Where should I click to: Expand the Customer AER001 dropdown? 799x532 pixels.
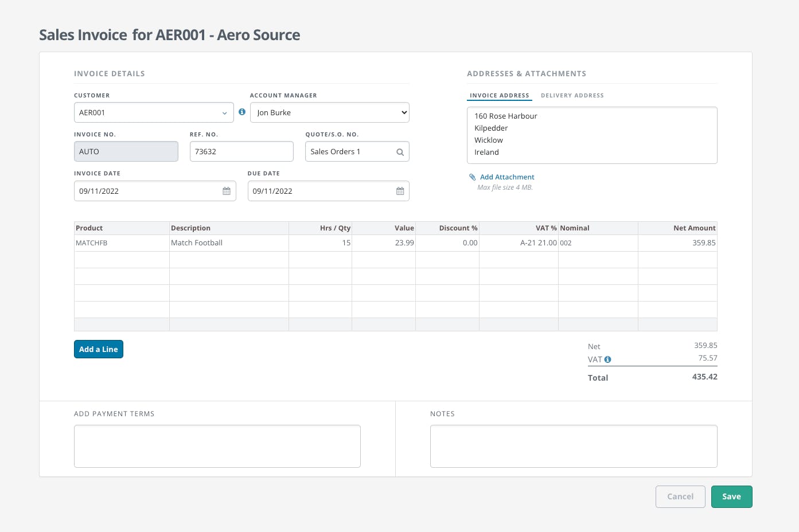(x=154, y=112)
